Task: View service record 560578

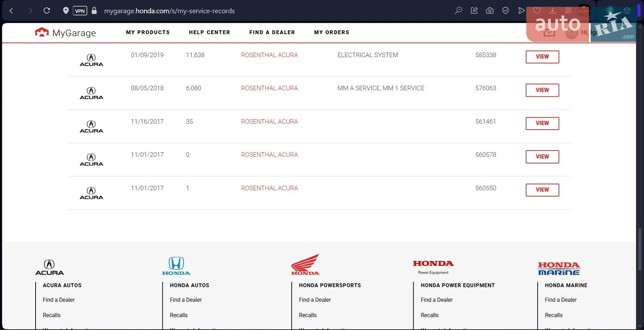Action: [542, 156]
